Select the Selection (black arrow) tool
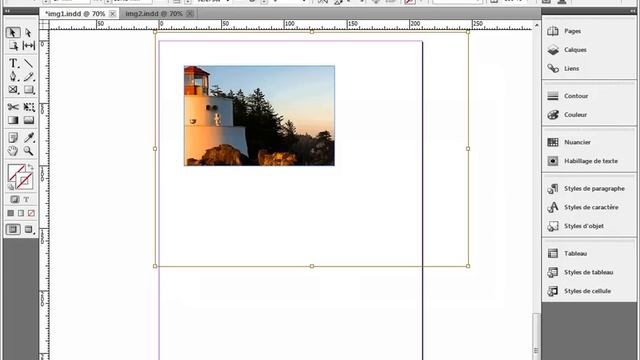 (x=13, y=33)
